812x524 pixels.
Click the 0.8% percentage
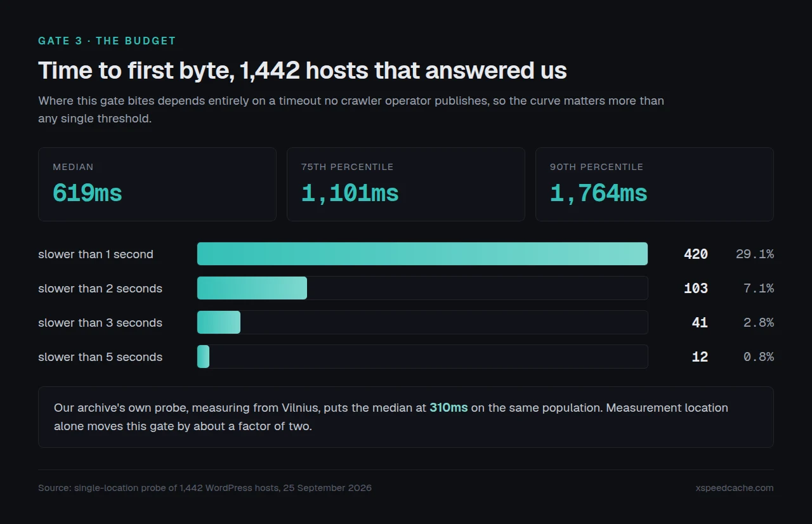click(759, 357)
